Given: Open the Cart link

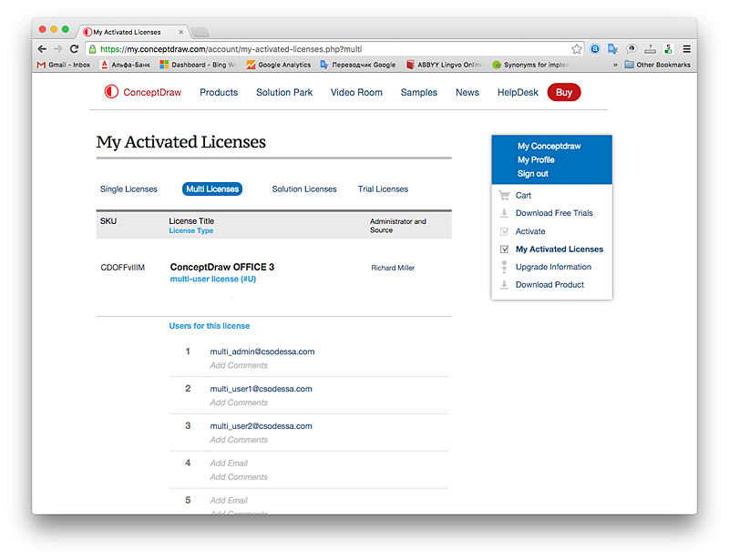Looking at the screenshot, I should [523, 196].
